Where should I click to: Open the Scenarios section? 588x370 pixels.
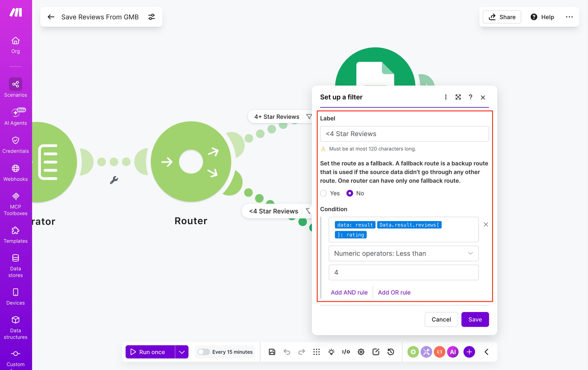[x=16, y=88]
